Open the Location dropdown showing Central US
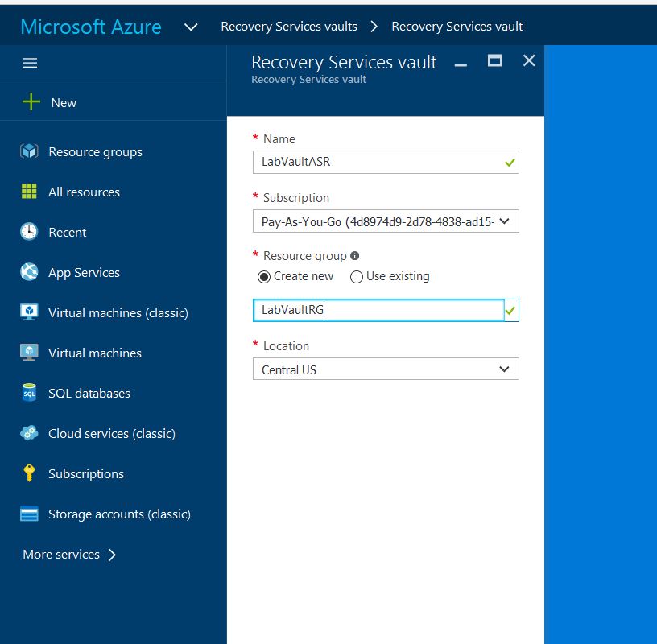The width and height of the screenshot is (657, 644). (386, 369)
